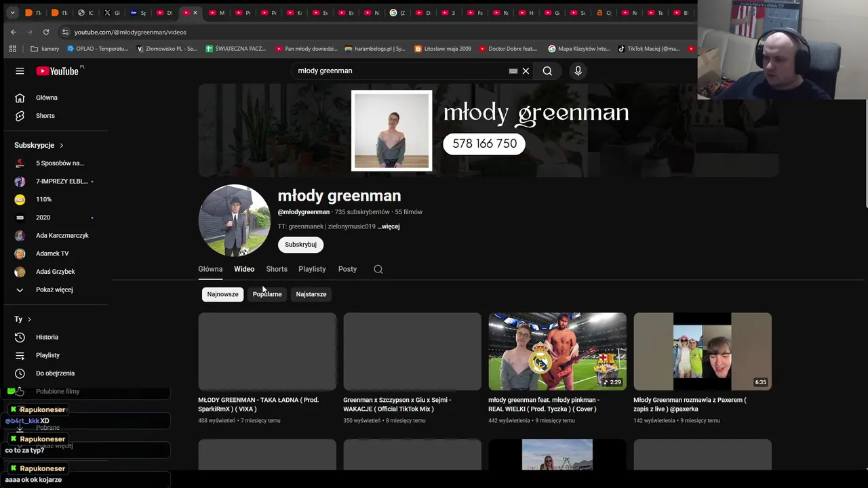Screen dimensions: 868x488
Task: Open the site info icon in address bar
Action: (65, 32)
